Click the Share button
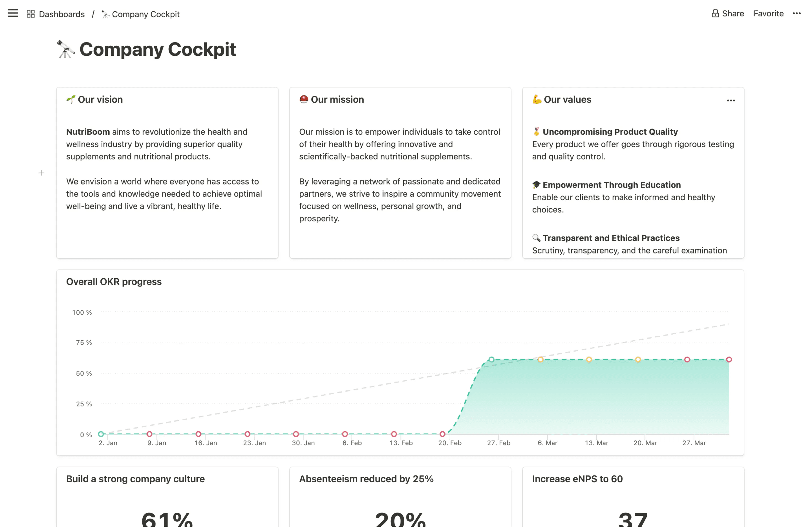Image resolution: width=812 pixels, height=527 pixels. [x=732, y=14]
